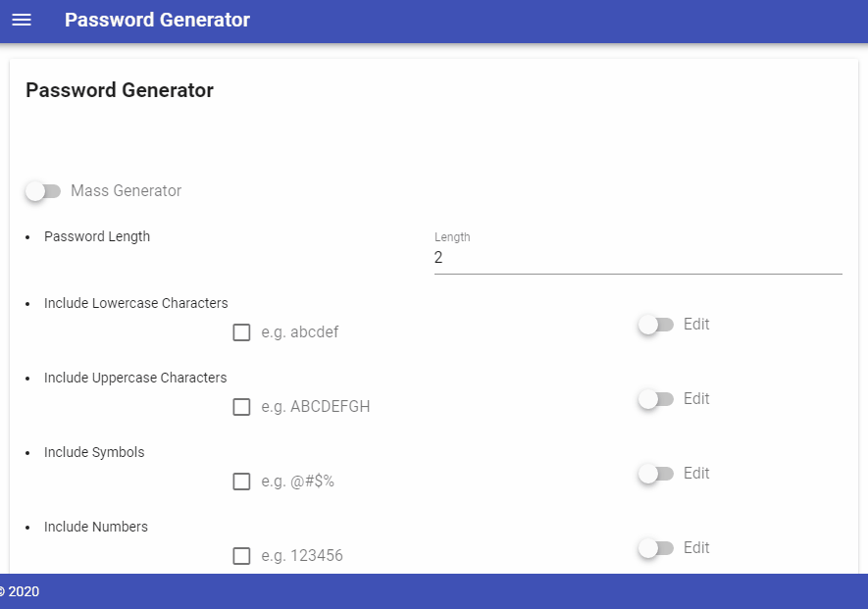Click the Password Generator card heading
Image resolution: width=868 pixels, height=609 pixels.
tap(120, 90)
